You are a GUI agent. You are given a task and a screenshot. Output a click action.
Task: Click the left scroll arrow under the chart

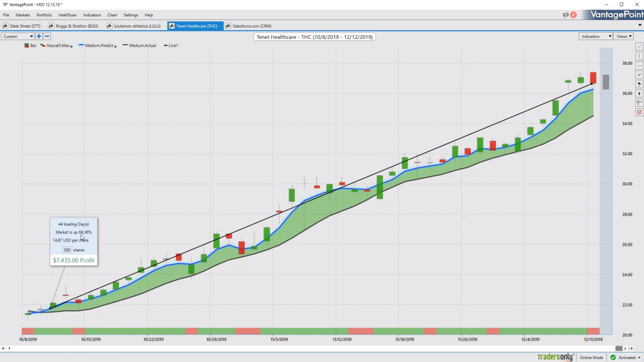click(9, 348)
